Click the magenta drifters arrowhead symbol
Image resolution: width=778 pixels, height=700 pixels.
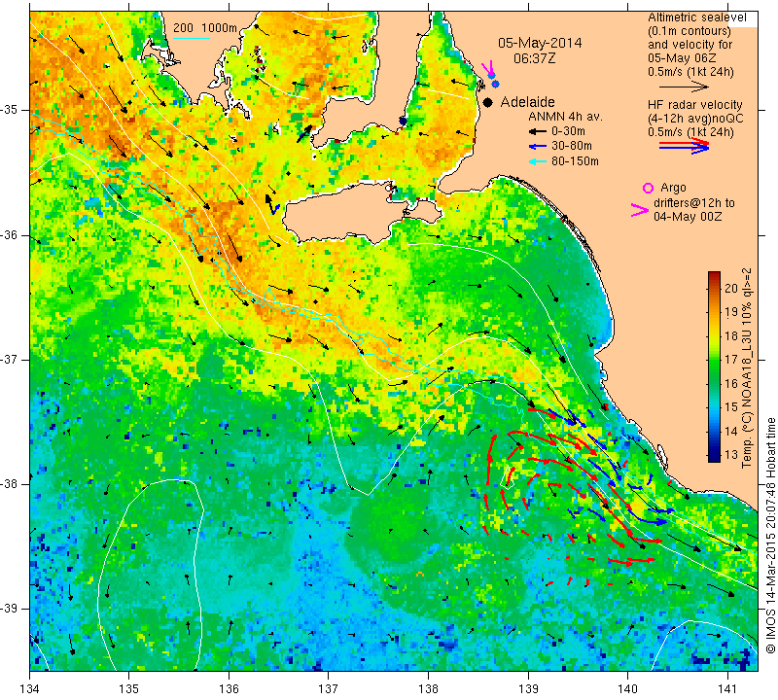coord(640,210)
